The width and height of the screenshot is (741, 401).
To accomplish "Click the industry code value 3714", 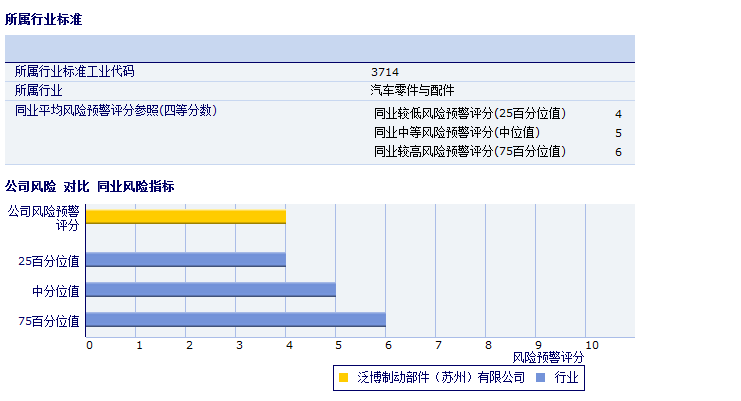I will point(384,72).
